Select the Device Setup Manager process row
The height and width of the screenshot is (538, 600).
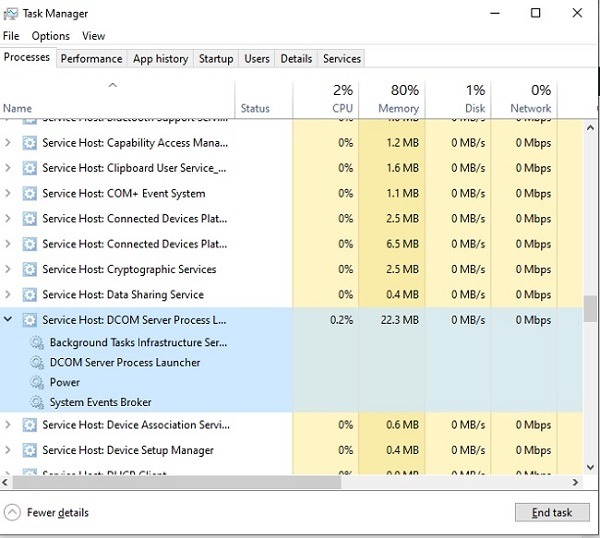click(x=291, y=450)
